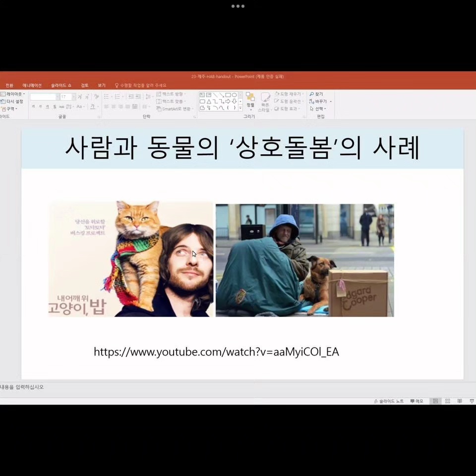Decrease the list indent level

(131, 97)
